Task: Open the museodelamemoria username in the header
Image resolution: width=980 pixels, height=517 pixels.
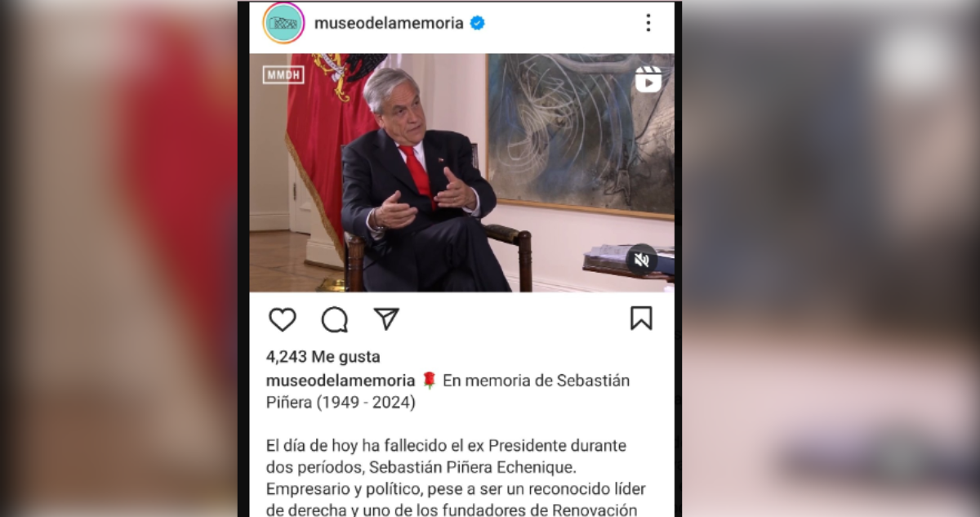Action: [389, 23]
